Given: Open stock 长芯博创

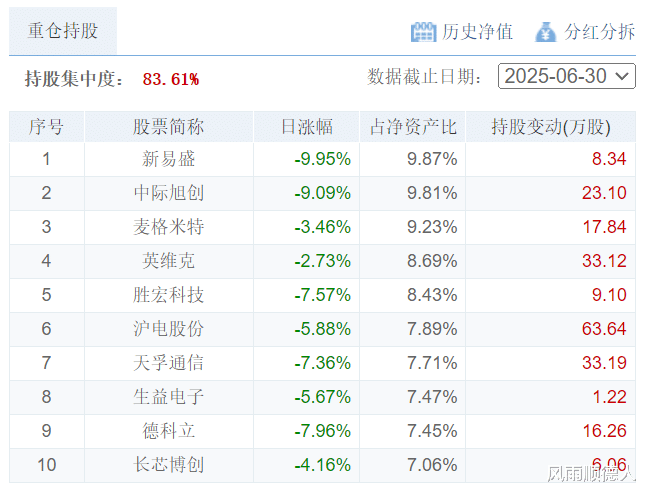Looking at the screenshot, I should pos(169,465).
